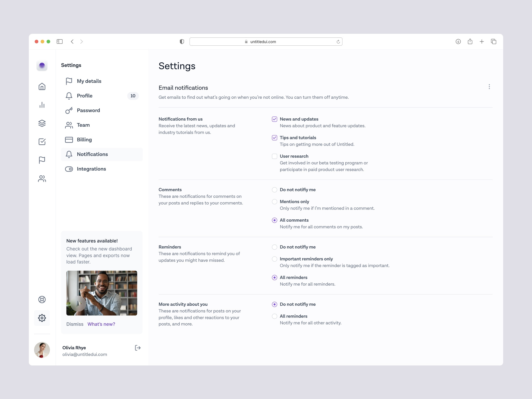The image size is (532, 399).
Task: Open the team members icon in the sidebar
Action: (x=42, y=179)
